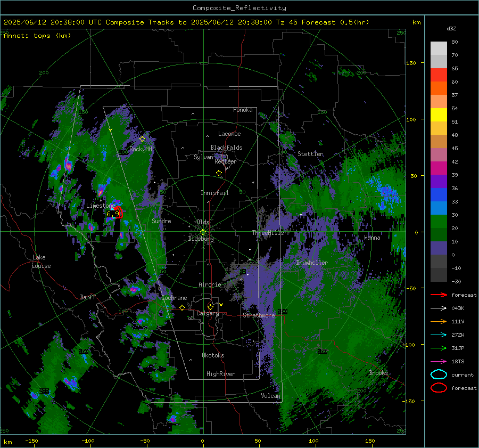
Task: Click the 100 tick on the bottom axis
Action: pos(313,441)
